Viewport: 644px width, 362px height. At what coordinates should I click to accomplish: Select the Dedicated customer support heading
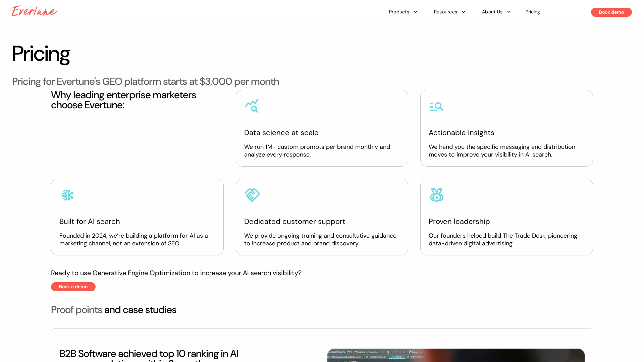point(294,222)
